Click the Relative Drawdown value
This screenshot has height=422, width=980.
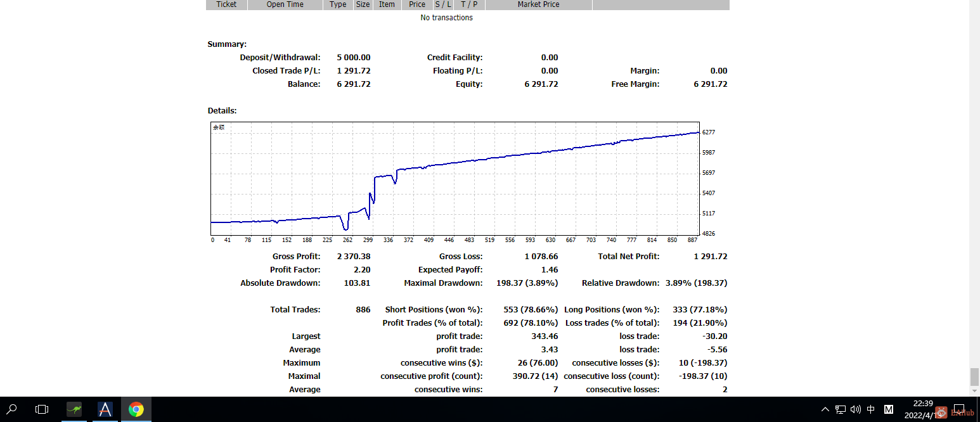696,283
